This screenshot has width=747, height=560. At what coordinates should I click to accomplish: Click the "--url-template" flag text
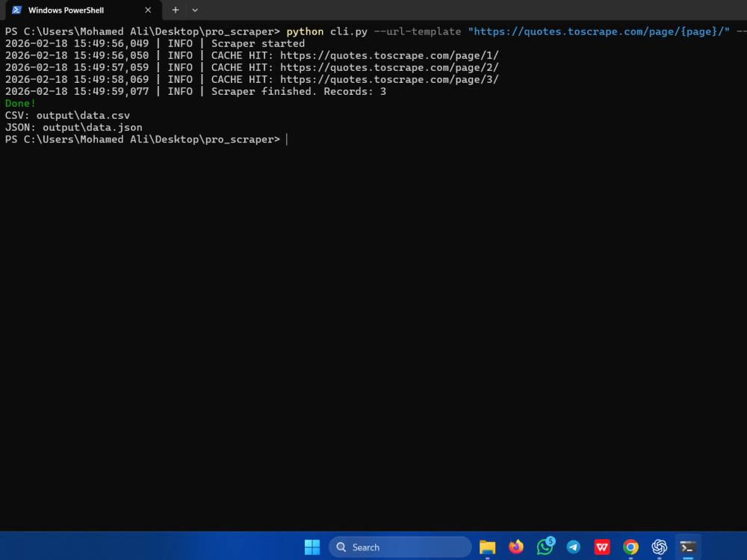418,31
